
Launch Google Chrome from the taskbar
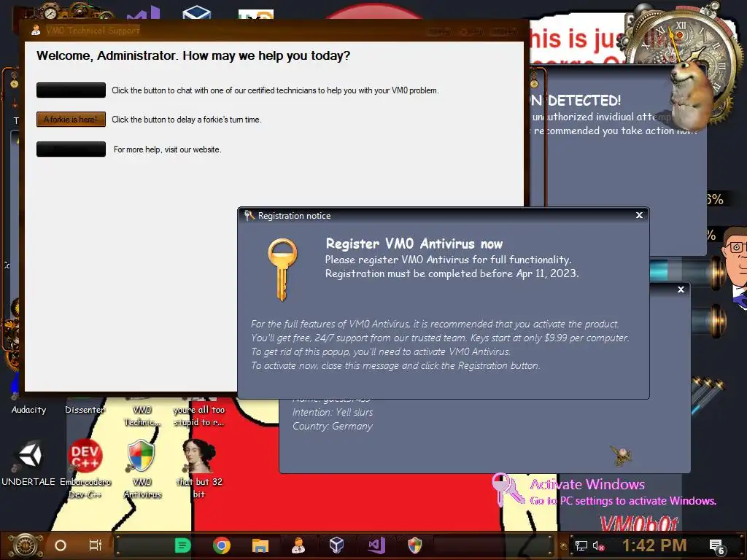coord(222,545)
